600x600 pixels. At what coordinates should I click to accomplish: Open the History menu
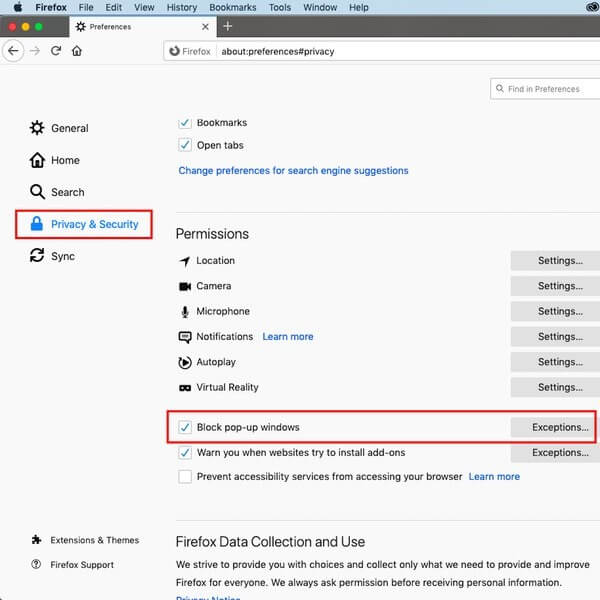tap(182, 7)
